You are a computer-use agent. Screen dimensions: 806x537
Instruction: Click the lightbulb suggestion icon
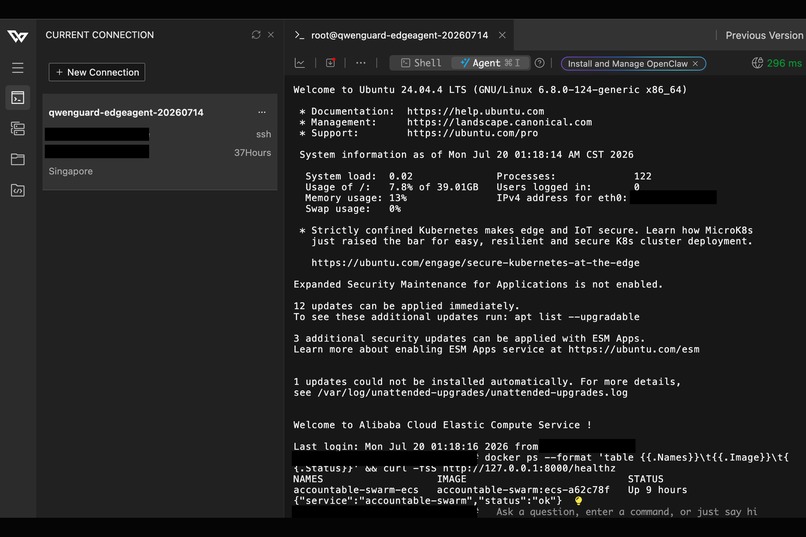coord(578,501)
